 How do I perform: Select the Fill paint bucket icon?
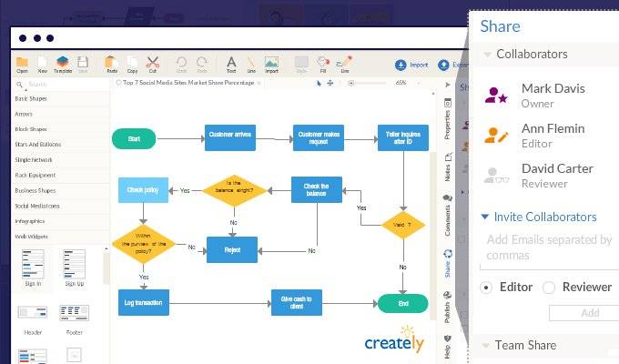(x=323, y=63)
